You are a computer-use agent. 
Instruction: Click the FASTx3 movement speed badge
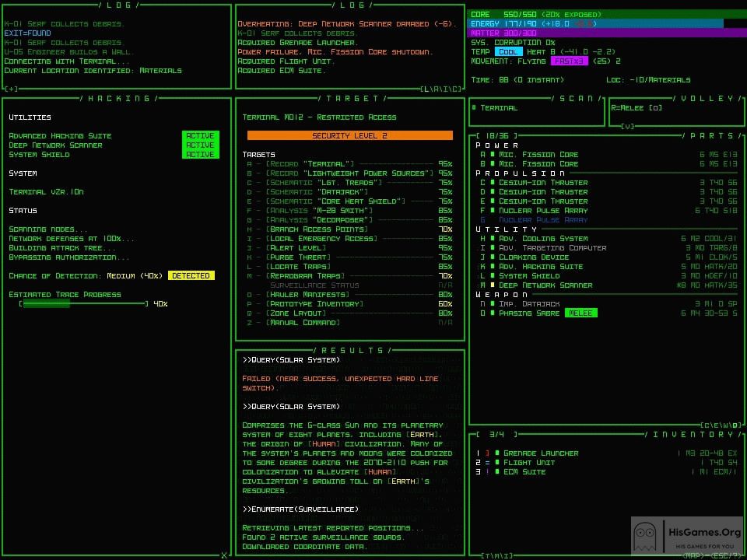(569, 61)
